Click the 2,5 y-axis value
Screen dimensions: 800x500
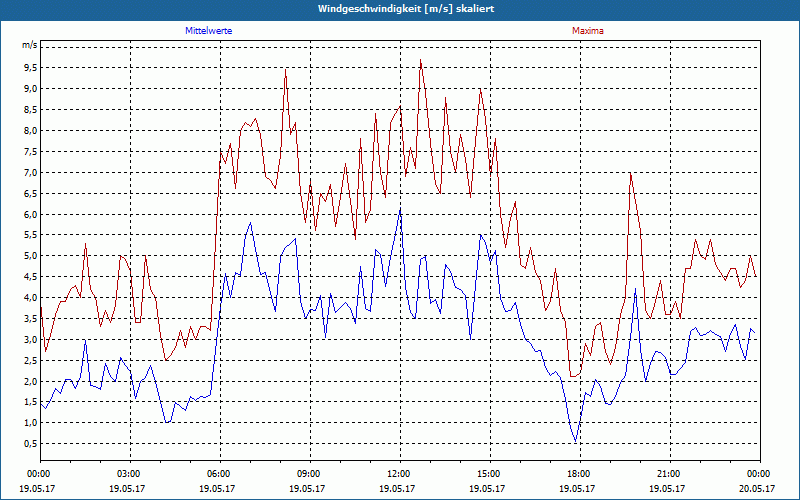tap(31, 361)
